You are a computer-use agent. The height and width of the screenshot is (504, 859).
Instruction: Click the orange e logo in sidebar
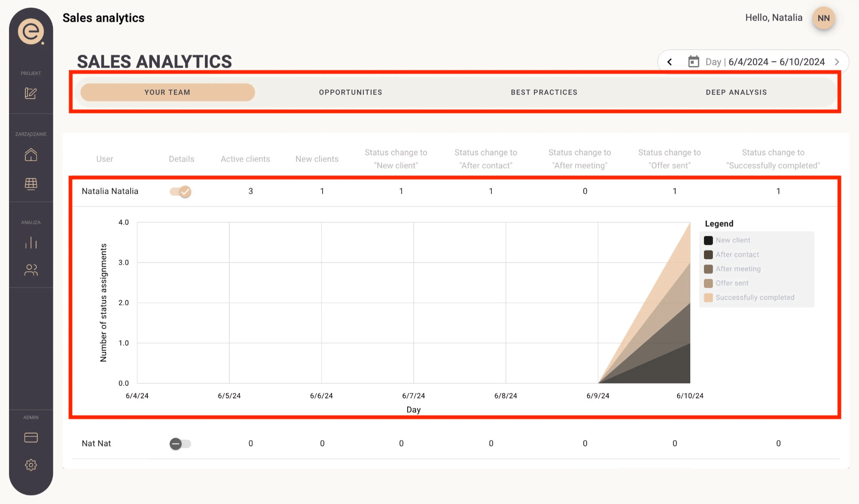coord(31,31)
